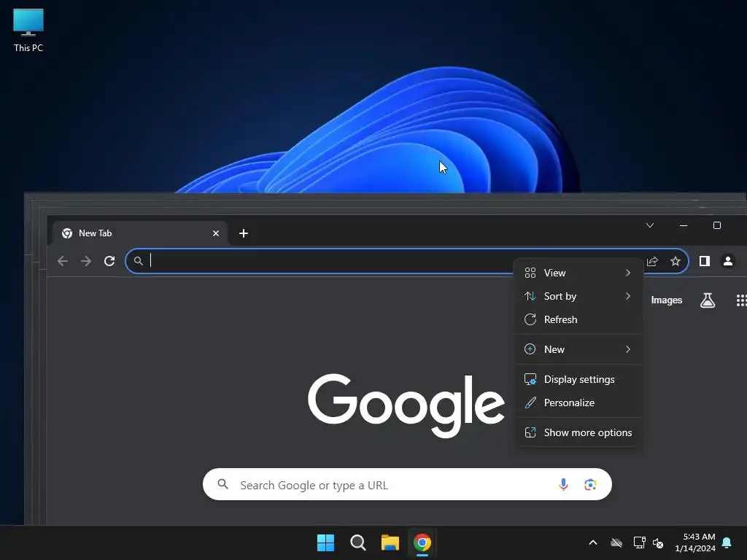Open OneDrive cloud tray icon
Image resolution: width=747 pixels, height=560 pixels.
click(x=616, y=542)
